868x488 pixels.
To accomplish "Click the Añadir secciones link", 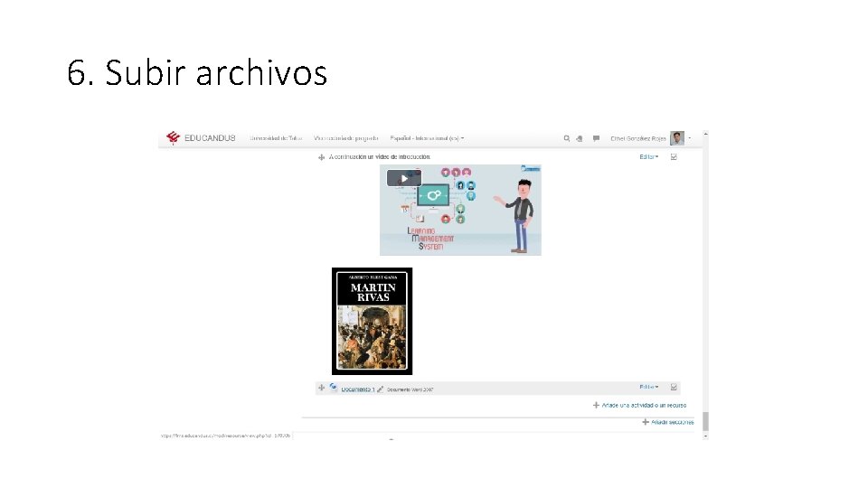I will (x=667, y=422).
